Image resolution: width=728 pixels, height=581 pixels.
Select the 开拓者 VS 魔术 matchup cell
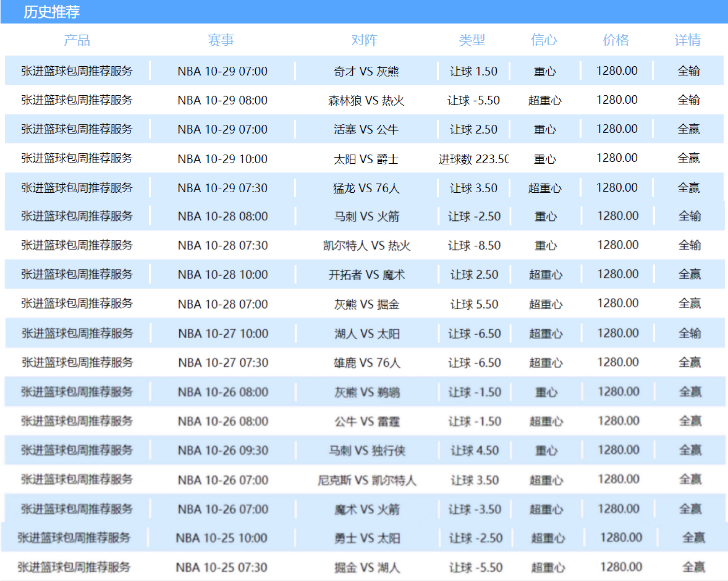pyautogui.click(x=367, y=275)
